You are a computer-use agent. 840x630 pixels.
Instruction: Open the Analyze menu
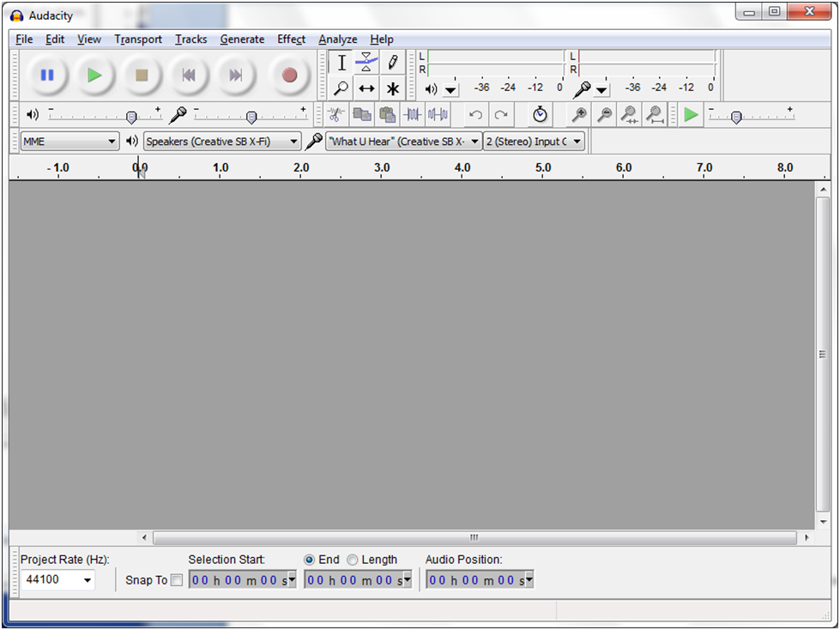(337, 39)
